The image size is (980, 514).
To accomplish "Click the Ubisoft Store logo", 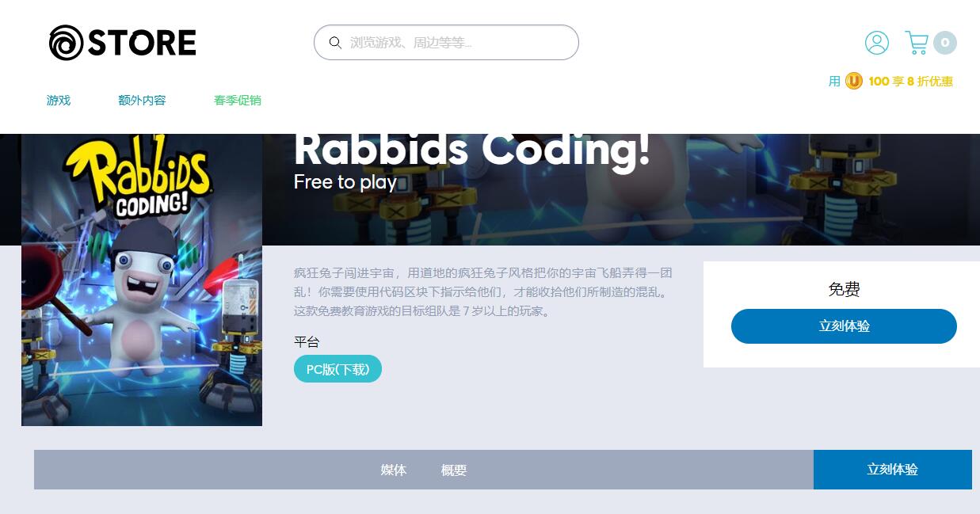I will (x=122, y=43).
